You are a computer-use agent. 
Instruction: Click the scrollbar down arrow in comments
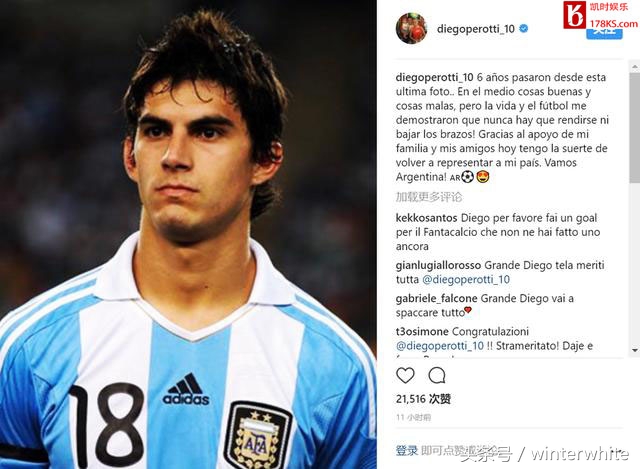click(x=635, y=350)
